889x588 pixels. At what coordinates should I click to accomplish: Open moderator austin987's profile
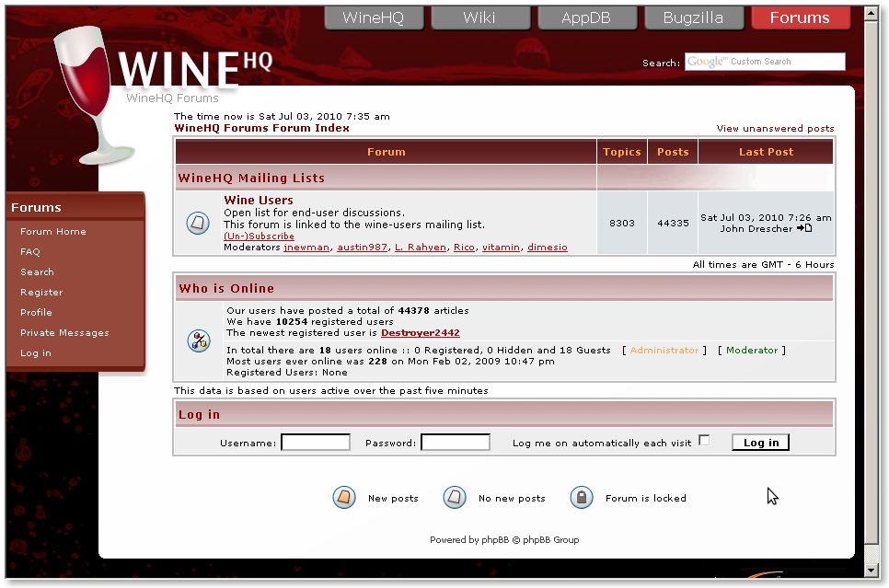[x=363, y=248]
